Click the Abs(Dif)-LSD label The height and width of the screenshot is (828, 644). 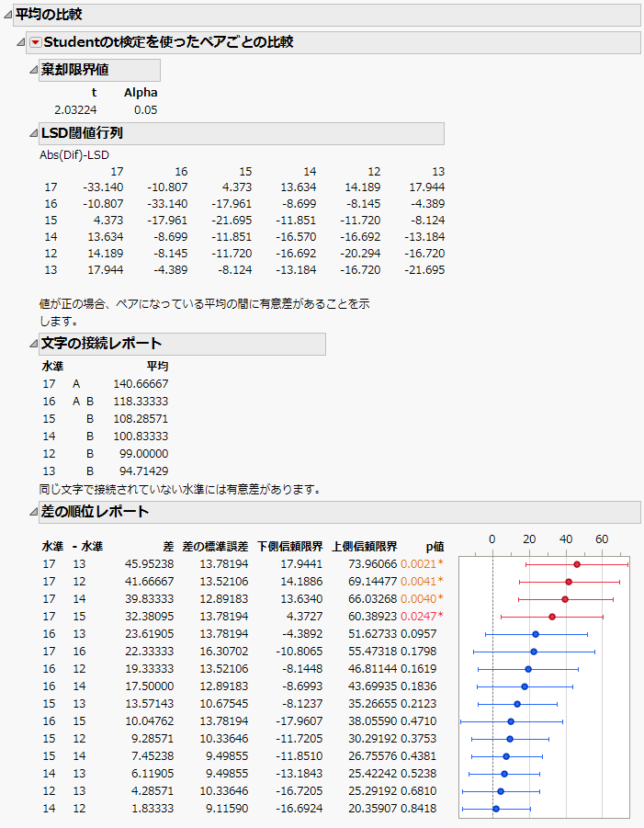74,155
